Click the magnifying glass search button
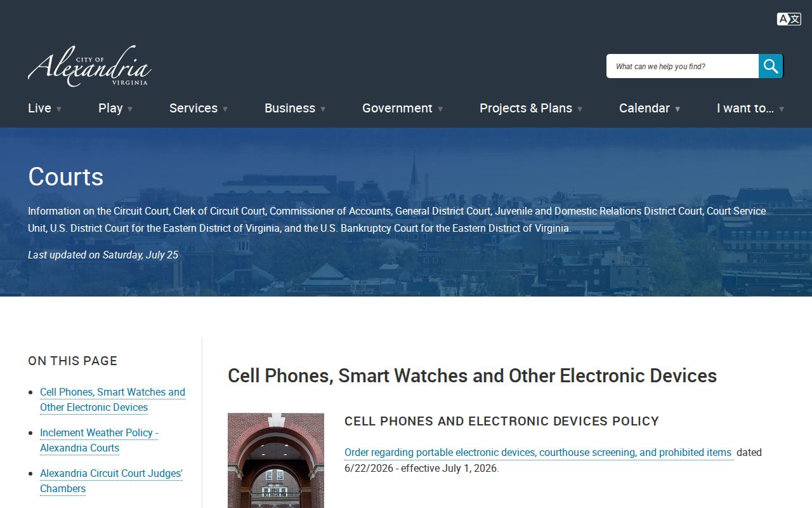The width and height of the screenshot is (812, 508). tap(771, 66)
